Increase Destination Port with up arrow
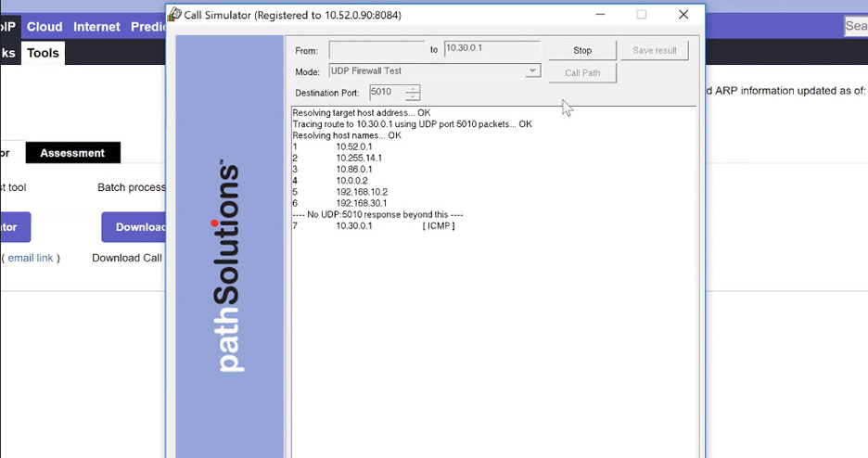868x458 pixels. pos(413,89)
